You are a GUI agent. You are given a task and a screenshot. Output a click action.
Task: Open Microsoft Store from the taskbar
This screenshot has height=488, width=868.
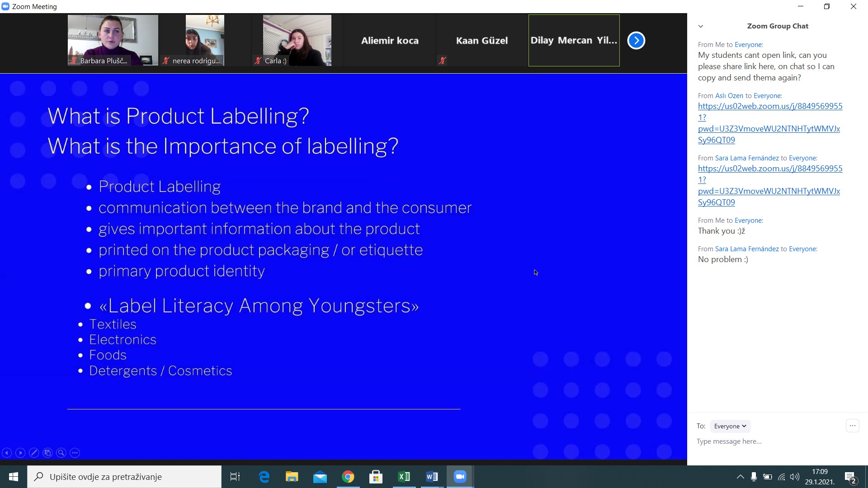376,477
